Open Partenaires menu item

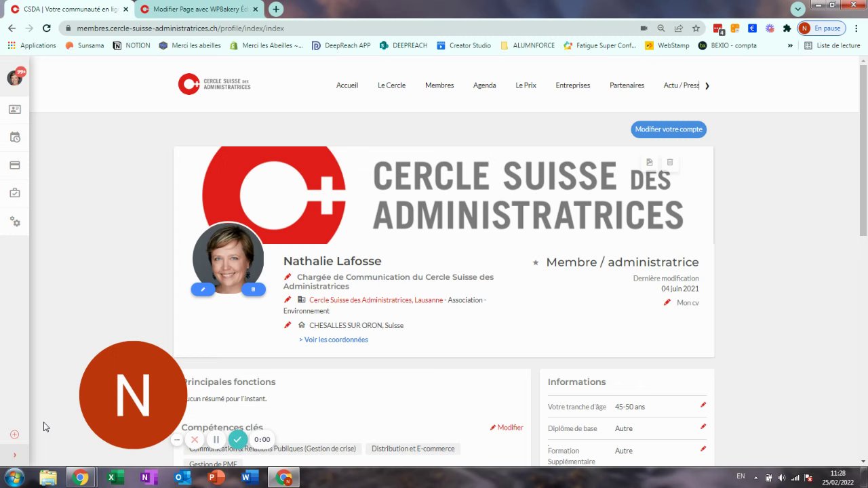coord(627,85)
